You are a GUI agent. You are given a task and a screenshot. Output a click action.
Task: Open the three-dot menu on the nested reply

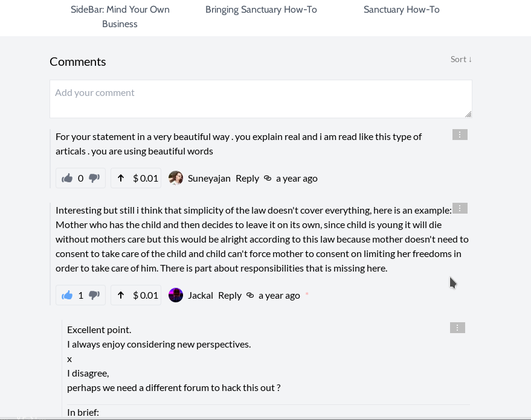point(457,328)
